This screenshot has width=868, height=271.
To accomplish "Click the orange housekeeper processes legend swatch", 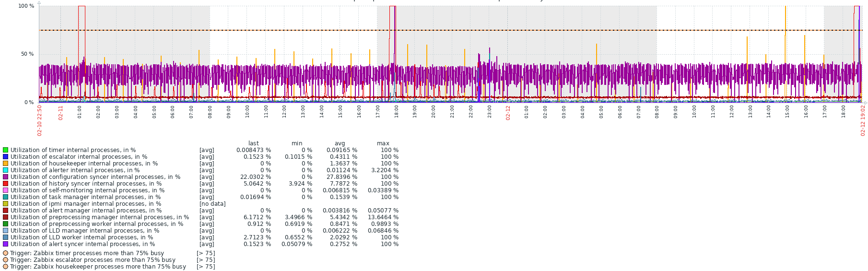I will point(5,164).
